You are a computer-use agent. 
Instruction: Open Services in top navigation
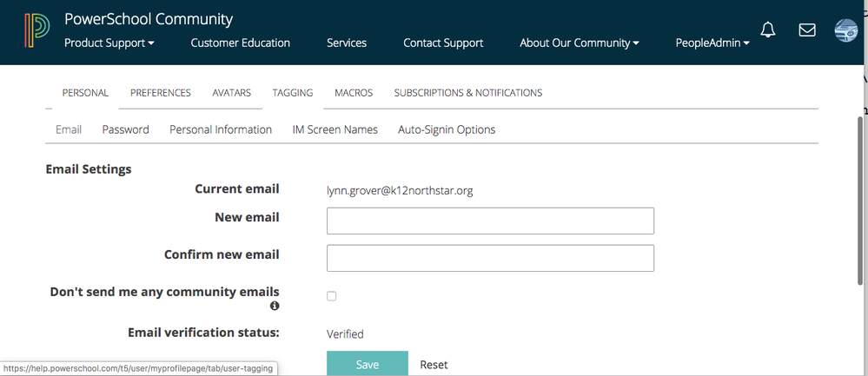click(347, 43)
